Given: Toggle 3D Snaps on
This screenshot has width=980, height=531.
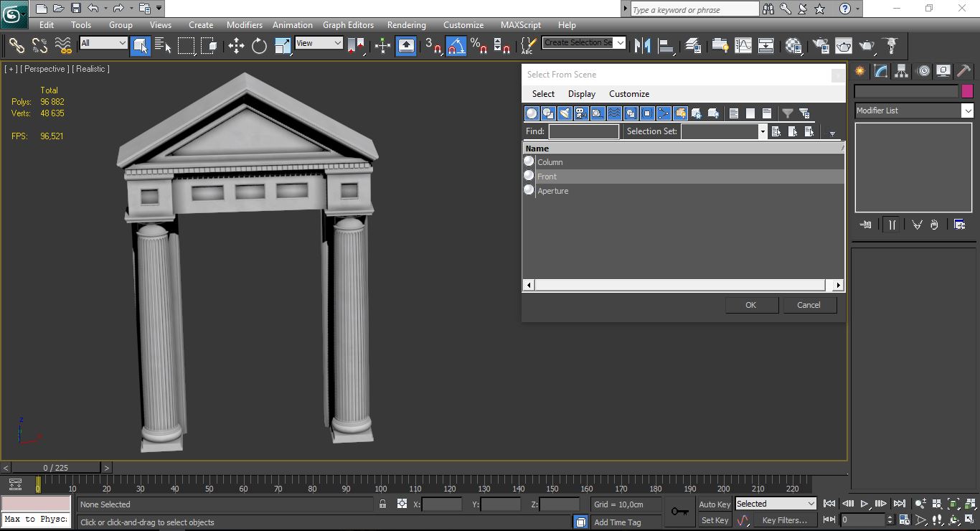Looking at the screenshot, I should pyautogui.click(x=433, y=46).
